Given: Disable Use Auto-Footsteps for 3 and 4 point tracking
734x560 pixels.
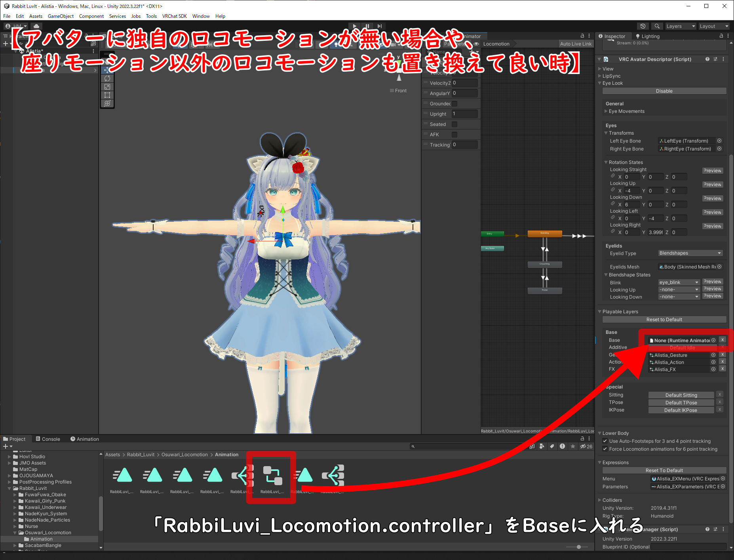Looking at the screenshot, I should [x=605, y=441].
